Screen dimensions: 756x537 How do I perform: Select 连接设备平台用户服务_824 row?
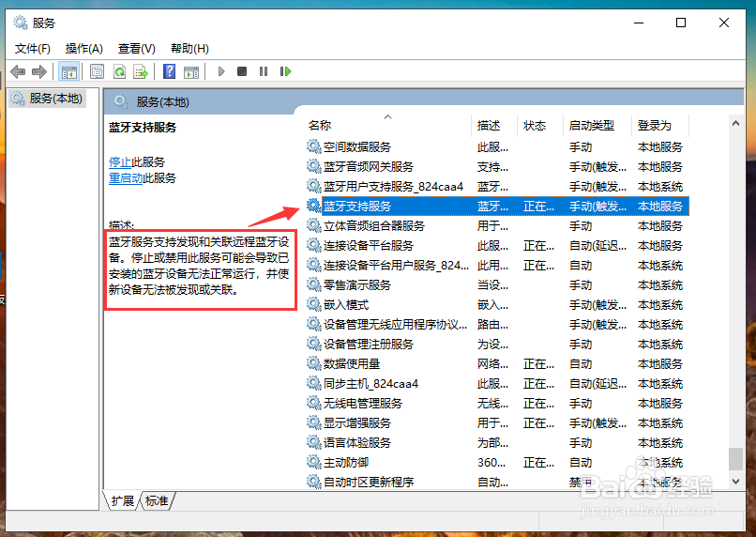coord(497,266)
